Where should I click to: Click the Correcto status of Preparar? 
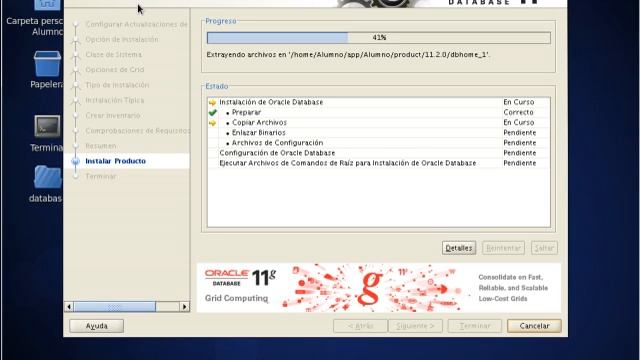(x=518, y=112)
